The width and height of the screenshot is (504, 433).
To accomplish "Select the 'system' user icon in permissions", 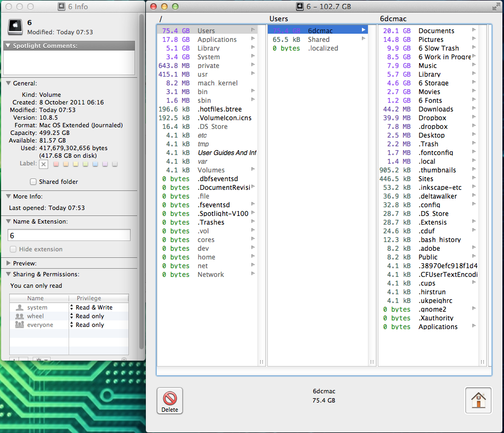I will [20, 307].
